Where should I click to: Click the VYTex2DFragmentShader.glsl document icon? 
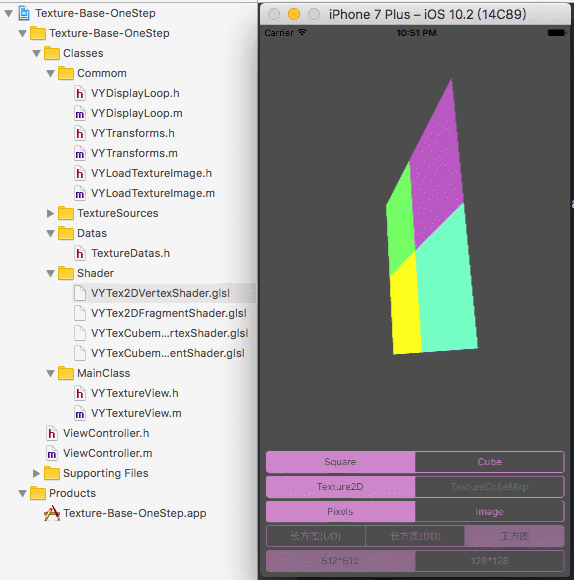(x=80, y=313)
